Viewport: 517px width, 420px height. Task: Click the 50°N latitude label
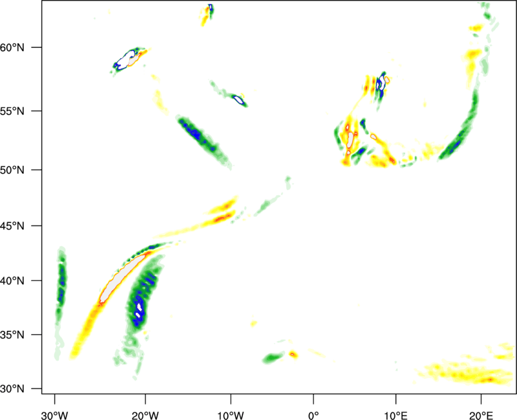pos(12,171)
